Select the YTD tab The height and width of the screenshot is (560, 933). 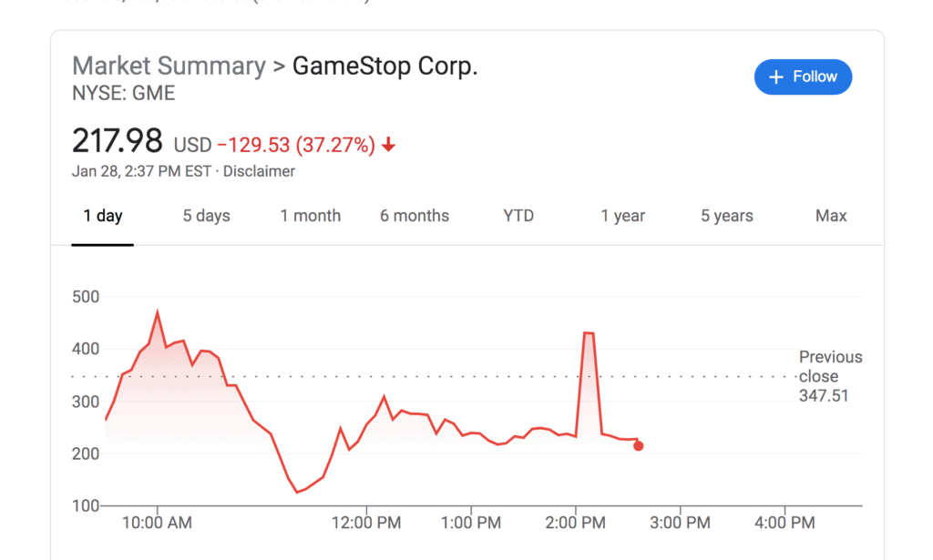pos(518,216)
